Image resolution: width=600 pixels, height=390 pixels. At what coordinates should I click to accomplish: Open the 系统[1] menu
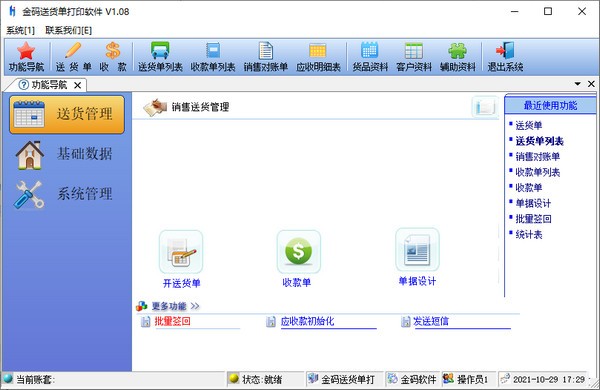(21, 30)
